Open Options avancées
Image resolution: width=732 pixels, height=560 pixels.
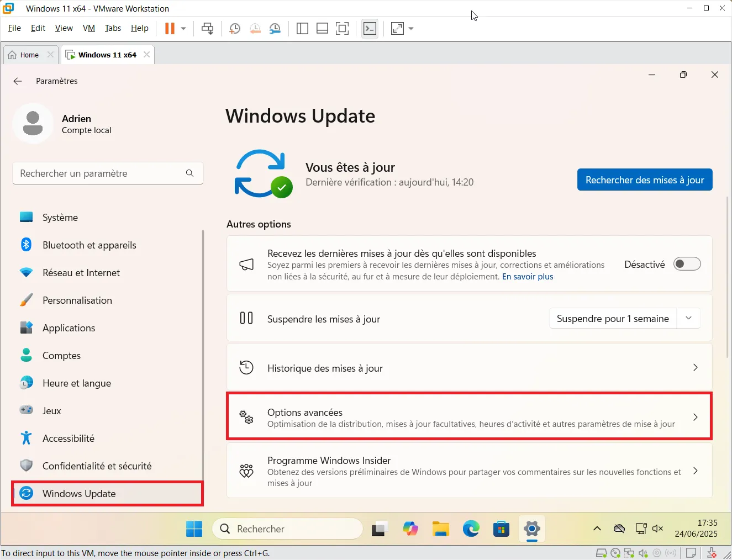pos(470,417)
